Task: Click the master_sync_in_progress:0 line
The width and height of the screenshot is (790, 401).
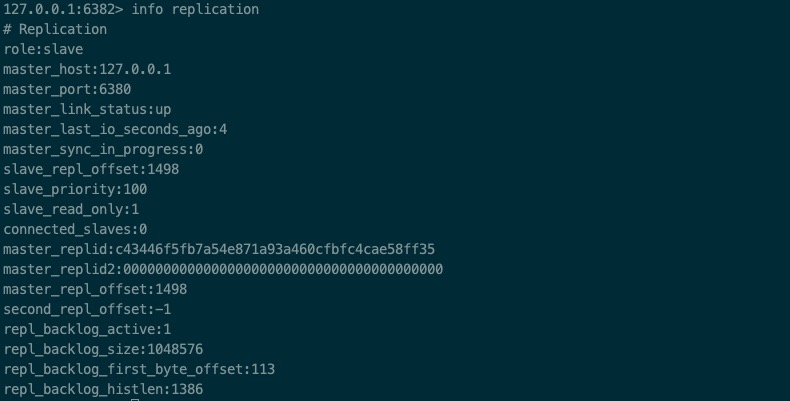Action: coord(103,149)
